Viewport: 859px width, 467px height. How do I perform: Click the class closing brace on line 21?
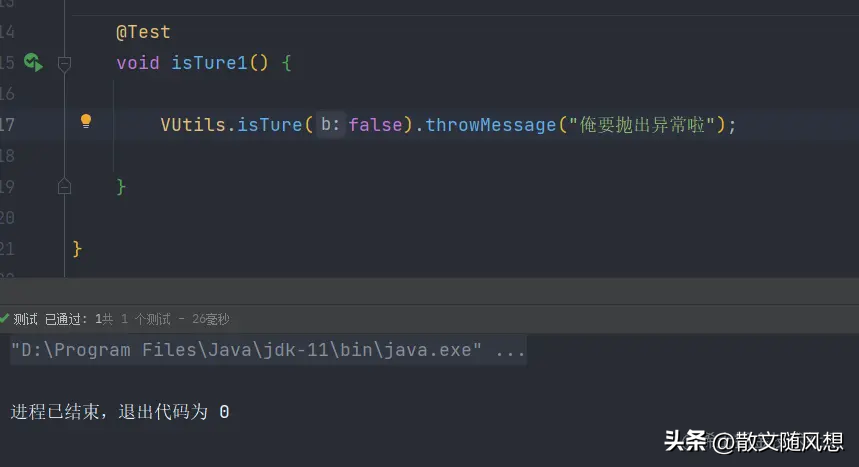77,249
